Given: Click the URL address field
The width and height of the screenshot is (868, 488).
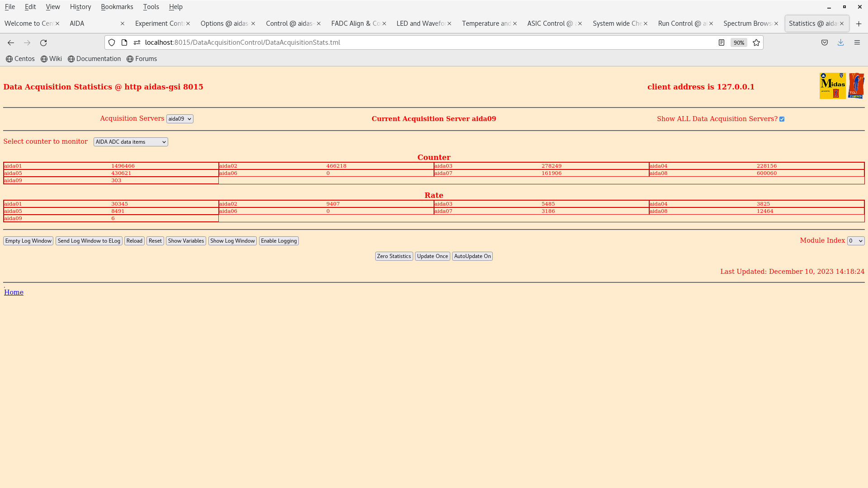Looking at the screenshot, I should pos(407,42).
